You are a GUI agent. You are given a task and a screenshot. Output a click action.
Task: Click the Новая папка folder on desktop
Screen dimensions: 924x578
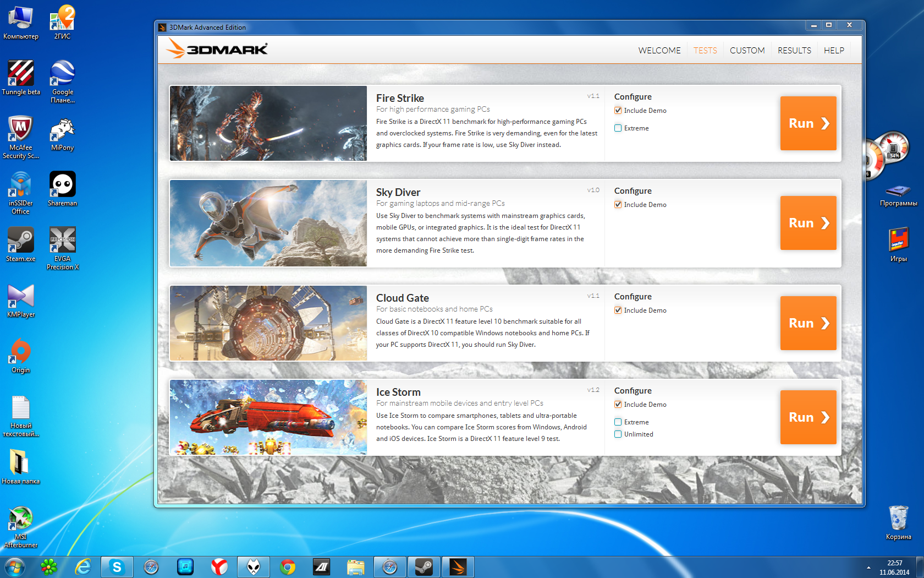pyautogui.click(x=21, y=467)
